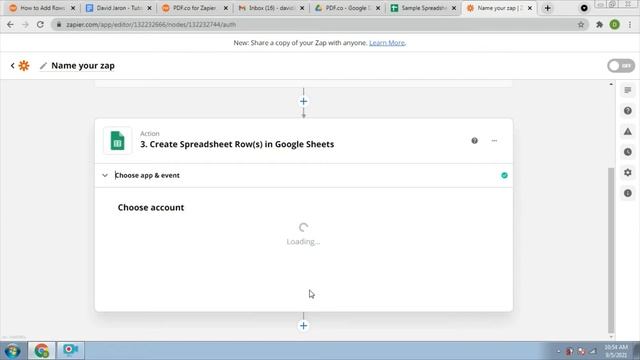This screenshot has width=640, height=360.
Task: Open the help icon in the right sidebar
Action: (x=628, y=111)
